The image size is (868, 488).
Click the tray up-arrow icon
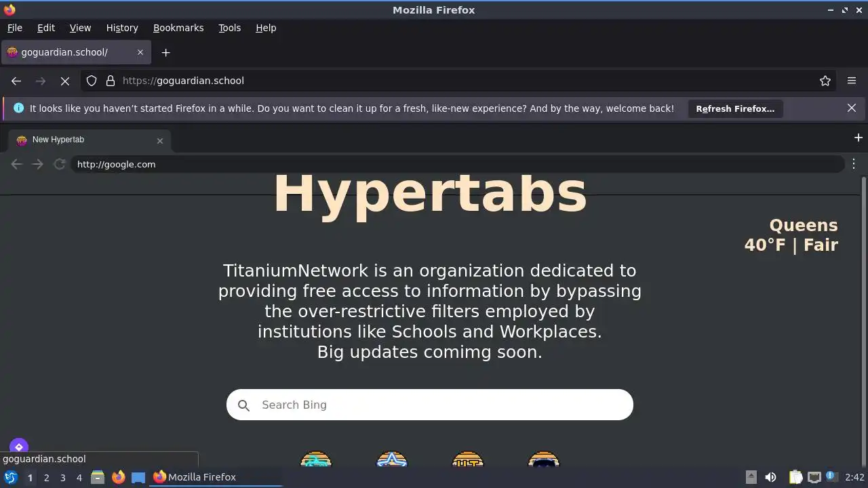pos(751,477)
